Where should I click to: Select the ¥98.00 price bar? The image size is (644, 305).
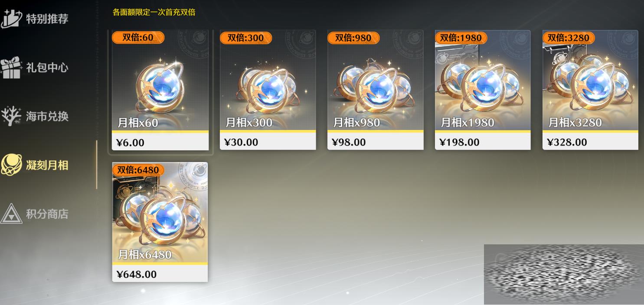(x=375, y=142)
